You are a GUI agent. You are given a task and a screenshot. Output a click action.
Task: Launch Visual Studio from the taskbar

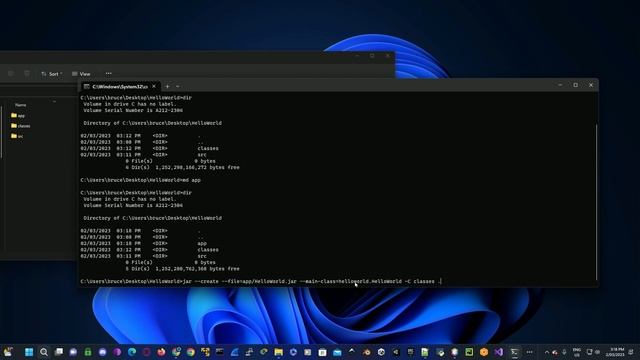pyautogui.click(x=499, y=352)
